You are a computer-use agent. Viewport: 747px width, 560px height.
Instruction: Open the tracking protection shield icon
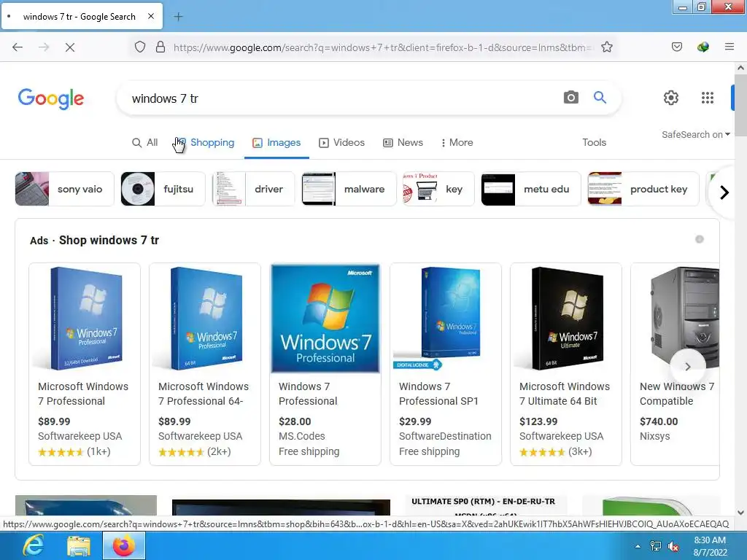(x=139, y=47)
